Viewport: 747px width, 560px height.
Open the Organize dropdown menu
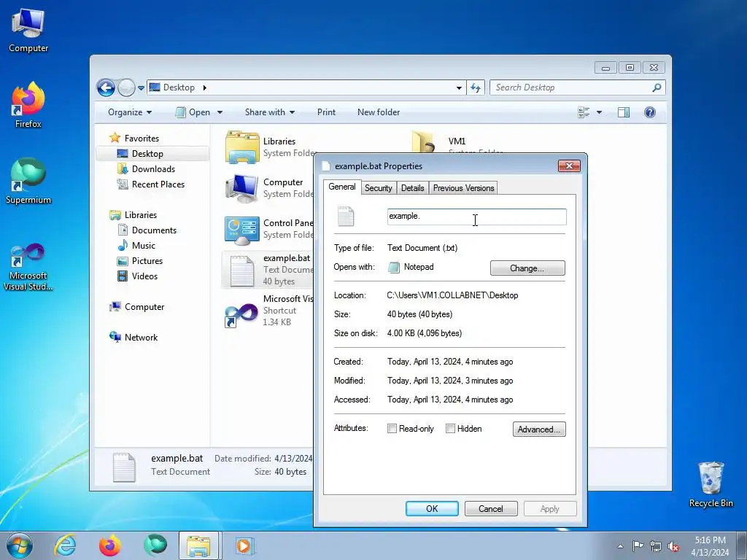click(x=130, y=112)
